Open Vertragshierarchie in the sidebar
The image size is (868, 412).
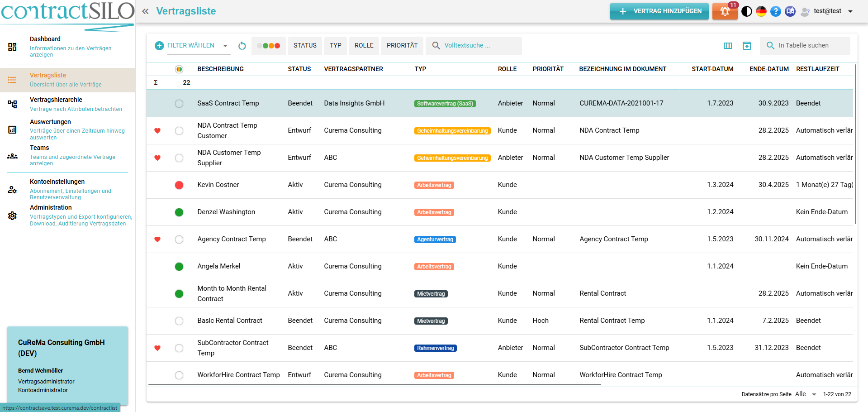56,100
